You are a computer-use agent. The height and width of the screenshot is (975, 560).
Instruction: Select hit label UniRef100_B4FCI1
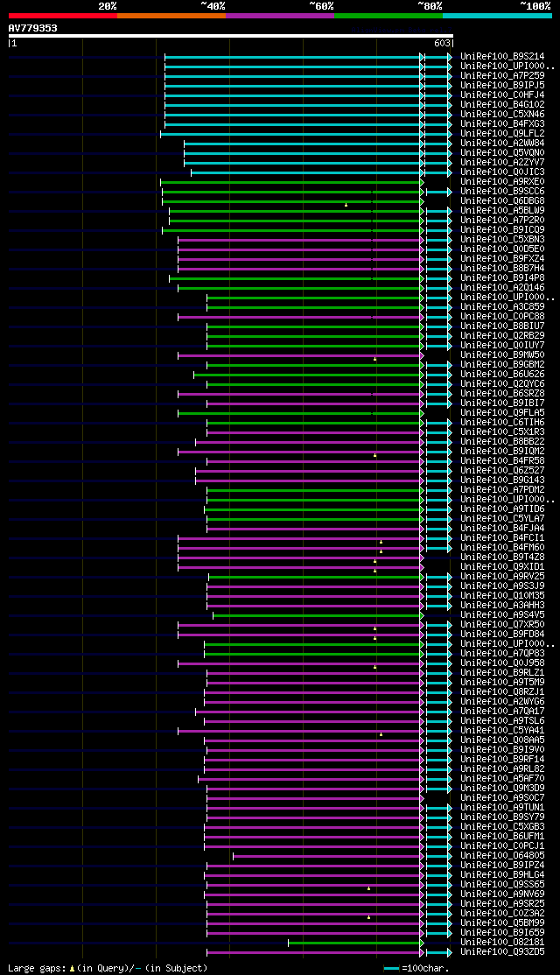point(502,538)
